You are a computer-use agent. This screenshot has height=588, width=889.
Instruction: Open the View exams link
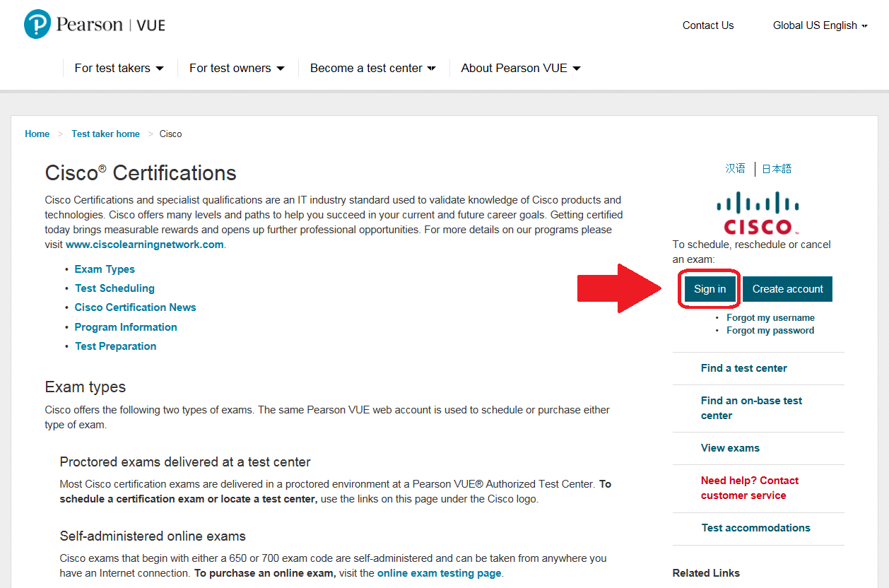730,448
